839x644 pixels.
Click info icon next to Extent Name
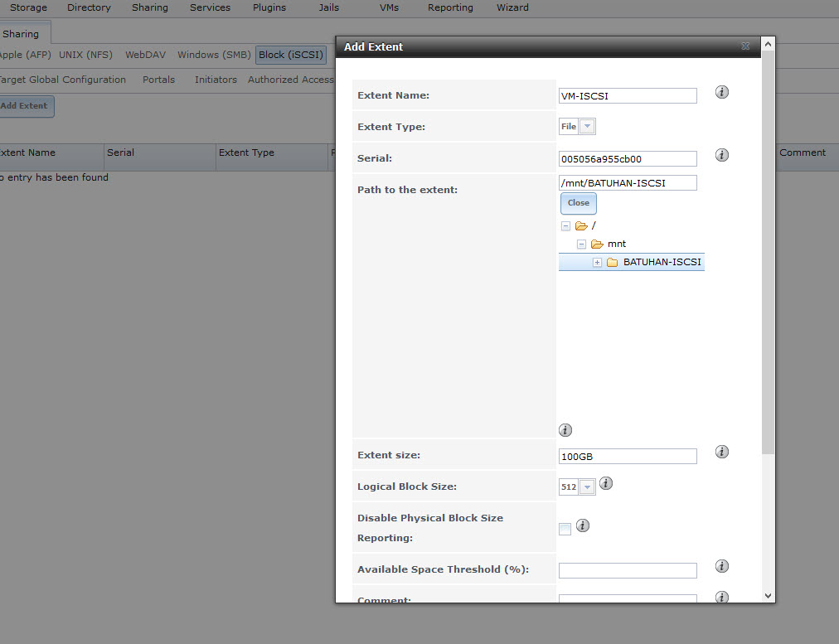point(721,92)
